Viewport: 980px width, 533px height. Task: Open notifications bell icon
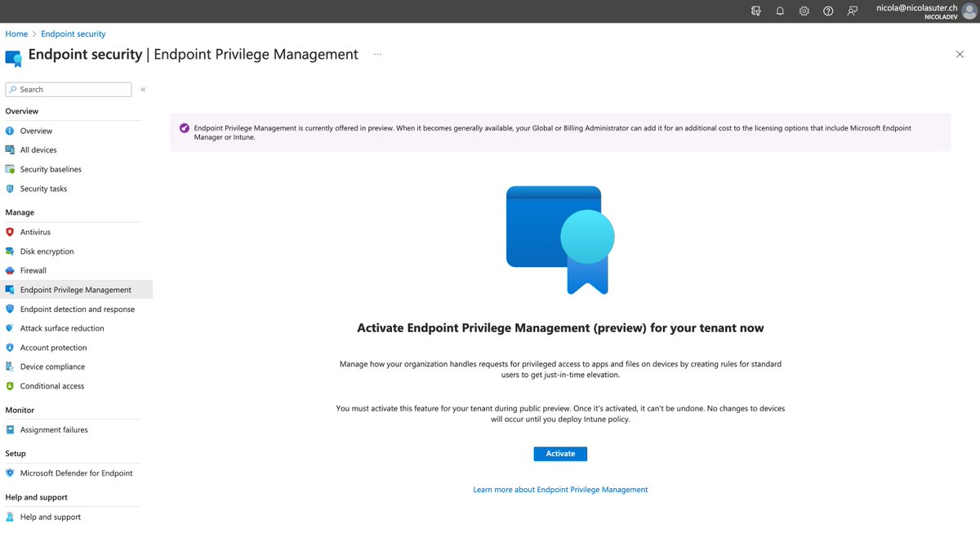pos(780,11)
